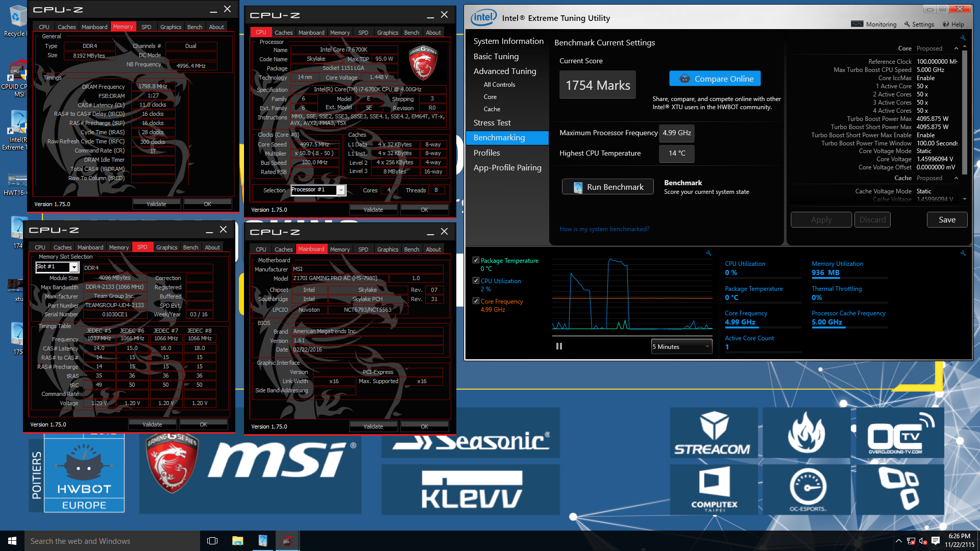Screen dimensions: 980x551
Task: Open the taskbar clock and date
Action: (x=959, y=541)
